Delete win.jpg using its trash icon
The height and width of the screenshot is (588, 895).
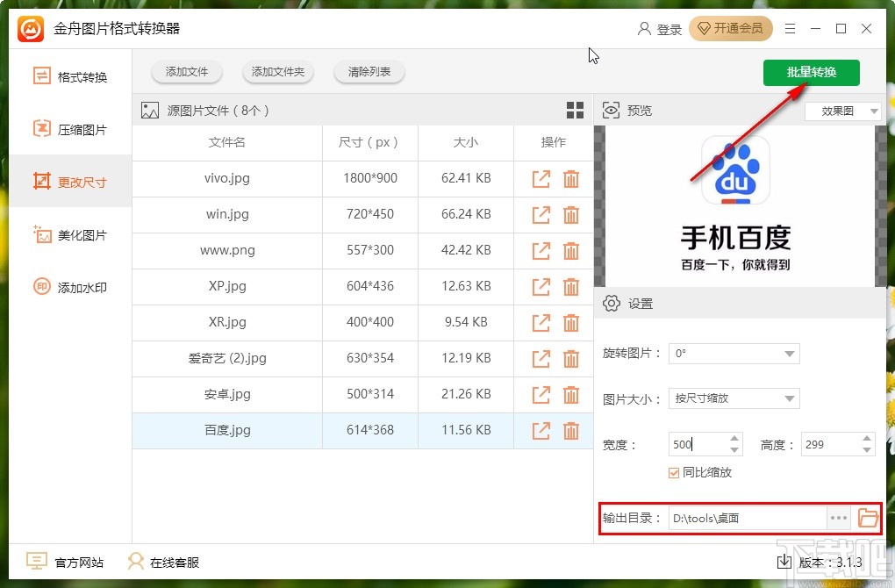point(571,214)
